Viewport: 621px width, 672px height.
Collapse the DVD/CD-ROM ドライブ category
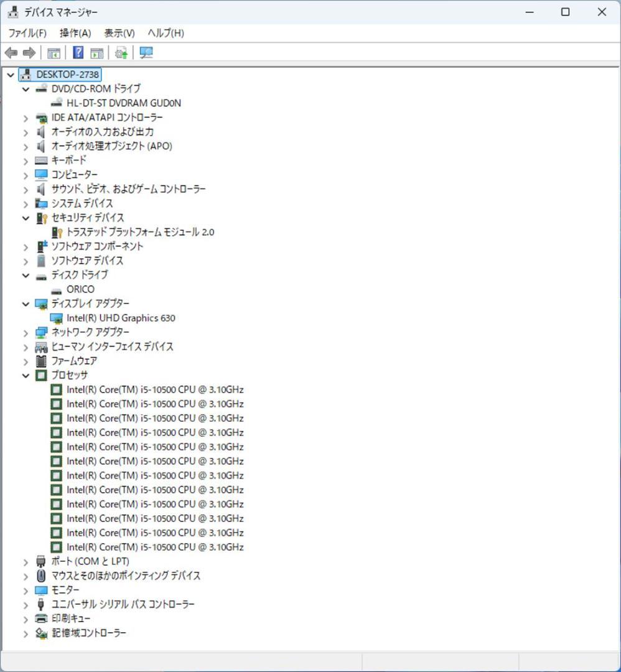pyautogui.click(x=26, y=88)
